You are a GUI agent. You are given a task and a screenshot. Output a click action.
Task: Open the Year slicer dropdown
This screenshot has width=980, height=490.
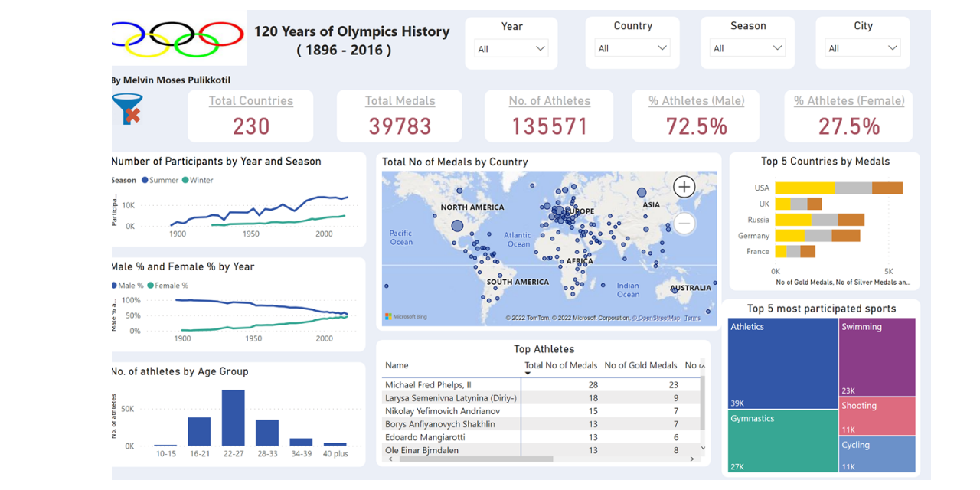click(541, 47)
